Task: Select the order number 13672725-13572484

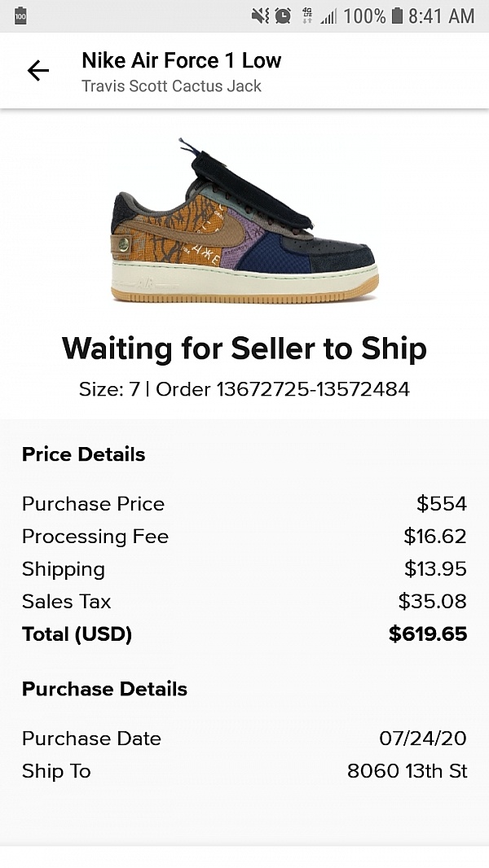Action: 312,389
